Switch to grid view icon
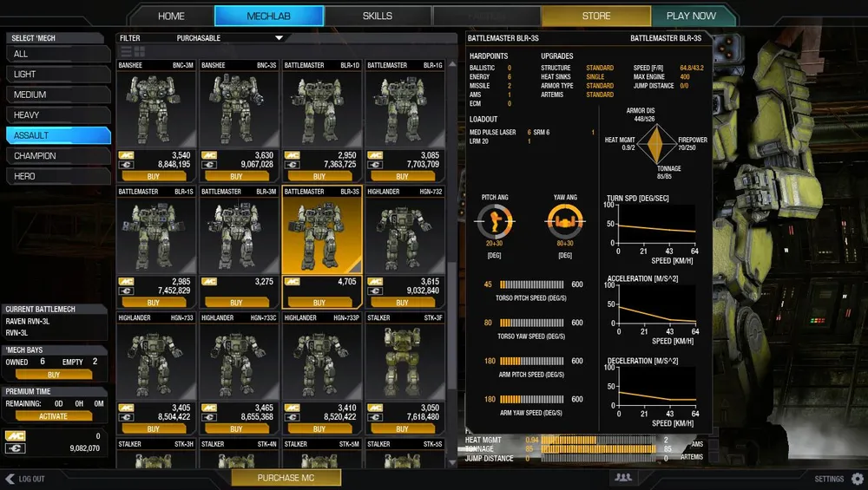The image size is (868, 490). 139,52
